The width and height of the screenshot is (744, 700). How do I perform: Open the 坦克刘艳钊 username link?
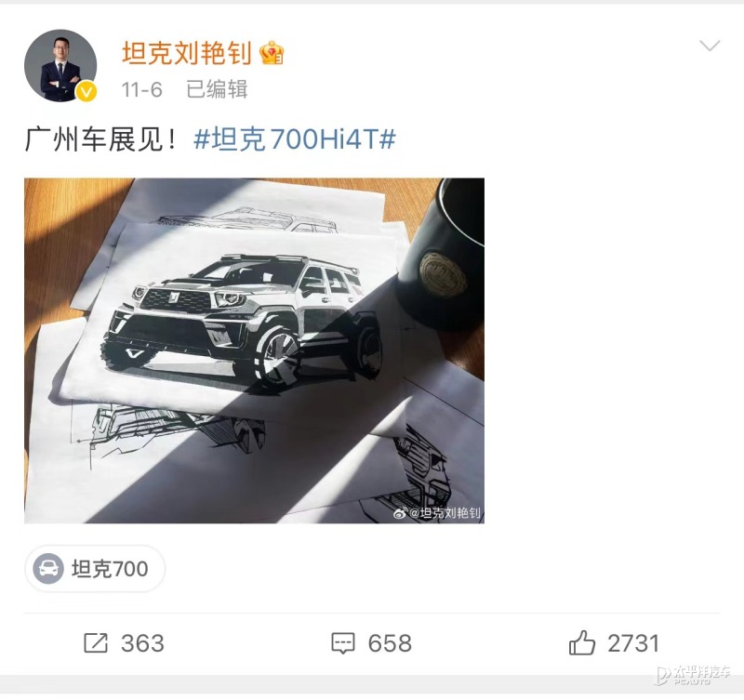(x=187, y=52)
